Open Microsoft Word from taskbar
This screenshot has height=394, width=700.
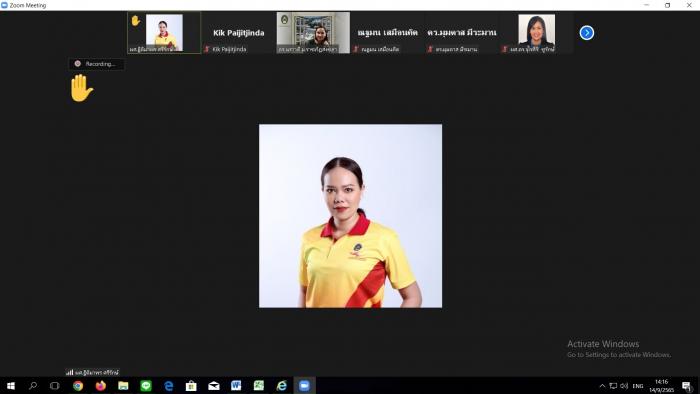pyautogui.click(x=236, y=386)
